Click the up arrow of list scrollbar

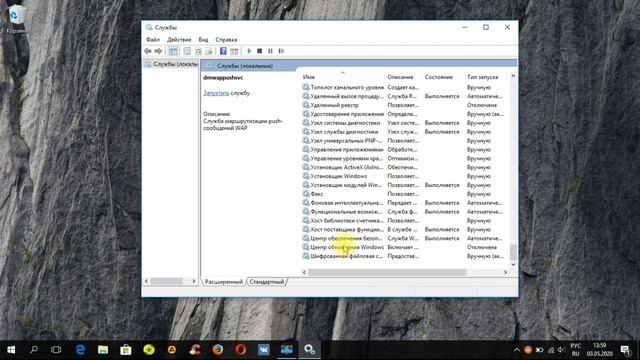(x=513, y=76)
